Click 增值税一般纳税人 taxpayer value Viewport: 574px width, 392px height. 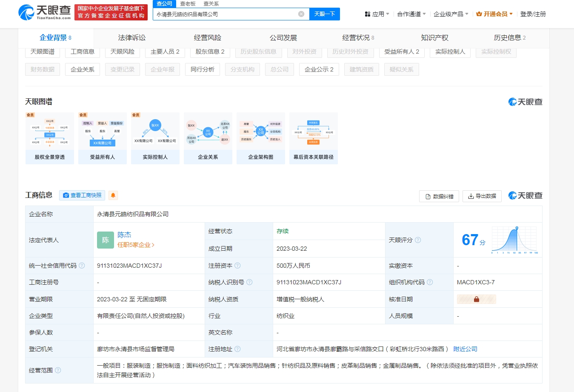pos(300,299)
